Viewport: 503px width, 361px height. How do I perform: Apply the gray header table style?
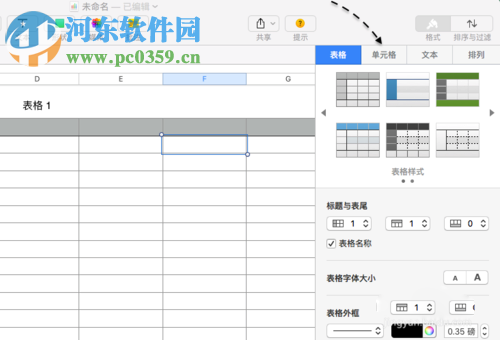click(358, 89)
